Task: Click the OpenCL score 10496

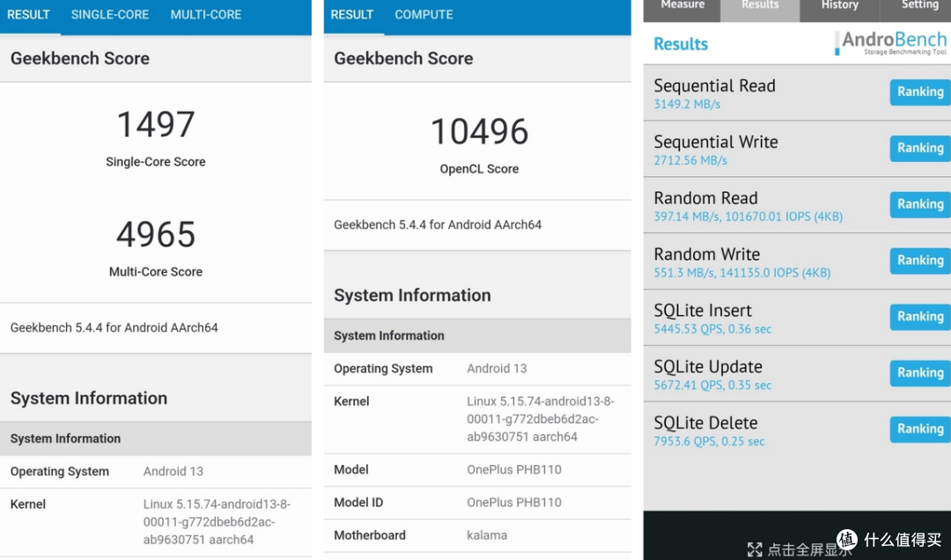Action: [x=479, y=132]
